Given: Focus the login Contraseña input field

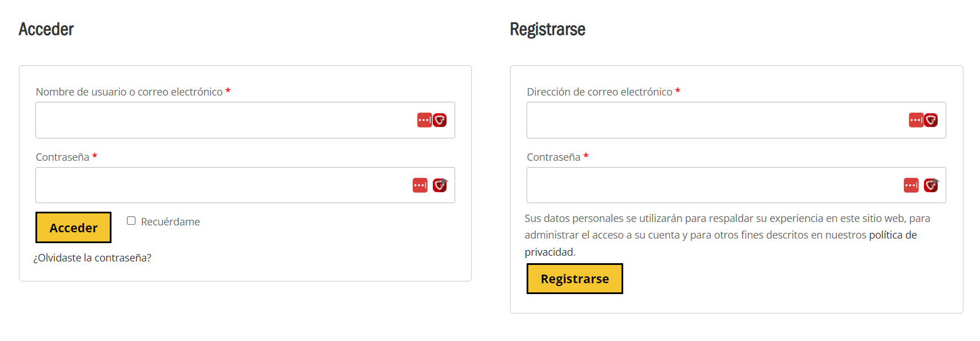Looking at the screenshot, I should tap(245, 185).
